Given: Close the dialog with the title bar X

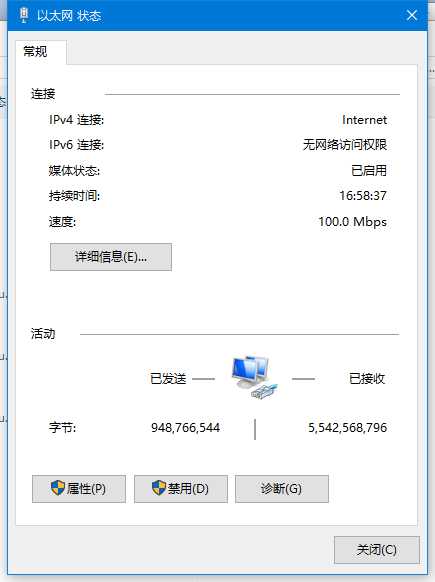Looking at the screenshot, I should coord(412,15).
